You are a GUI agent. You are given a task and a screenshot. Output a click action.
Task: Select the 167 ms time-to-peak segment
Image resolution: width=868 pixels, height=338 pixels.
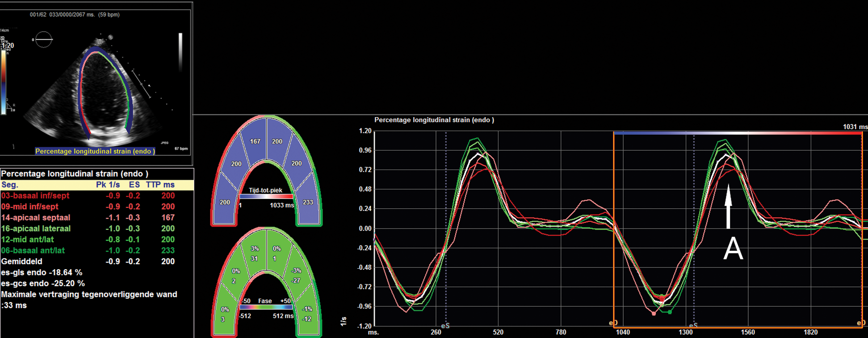click(x=255, y=142)
